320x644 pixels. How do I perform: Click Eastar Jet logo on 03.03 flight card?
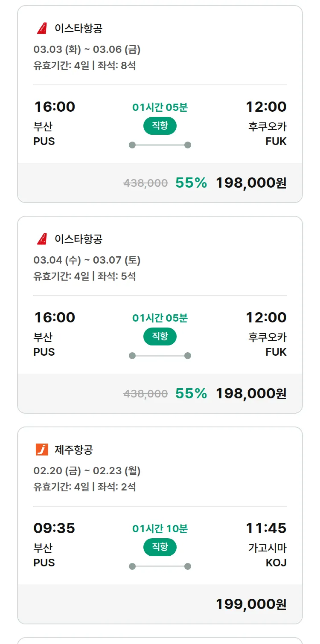(42, 29)
